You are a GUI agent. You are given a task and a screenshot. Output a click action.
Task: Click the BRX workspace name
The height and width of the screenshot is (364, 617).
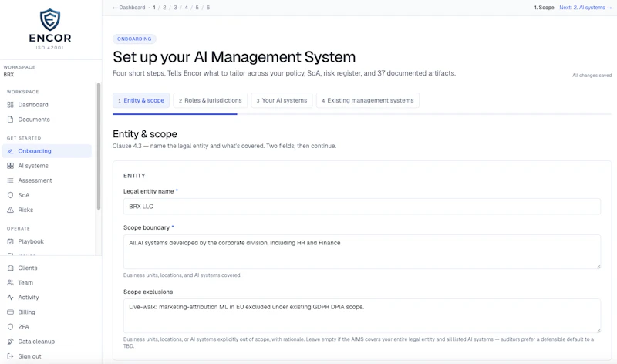(x=8, y=74)
